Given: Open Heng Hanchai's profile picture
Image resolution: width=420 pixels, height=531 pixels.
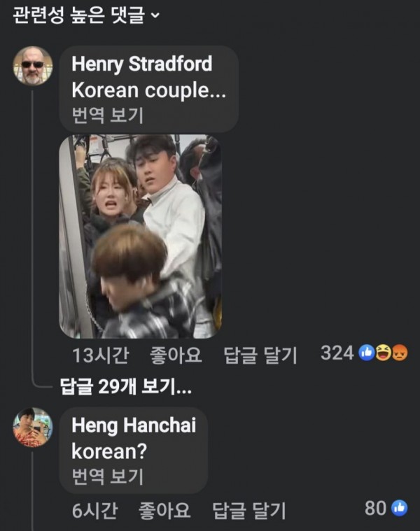Looking at the screenshot, I should tap(33, 427).
